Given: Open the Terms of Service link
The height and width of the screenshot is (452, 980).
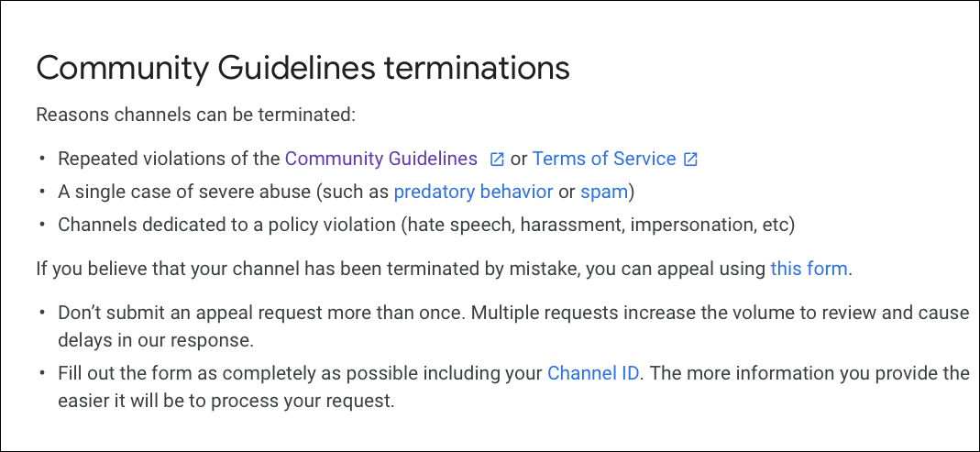Looking at the screenshot, I should pos(604,159).
